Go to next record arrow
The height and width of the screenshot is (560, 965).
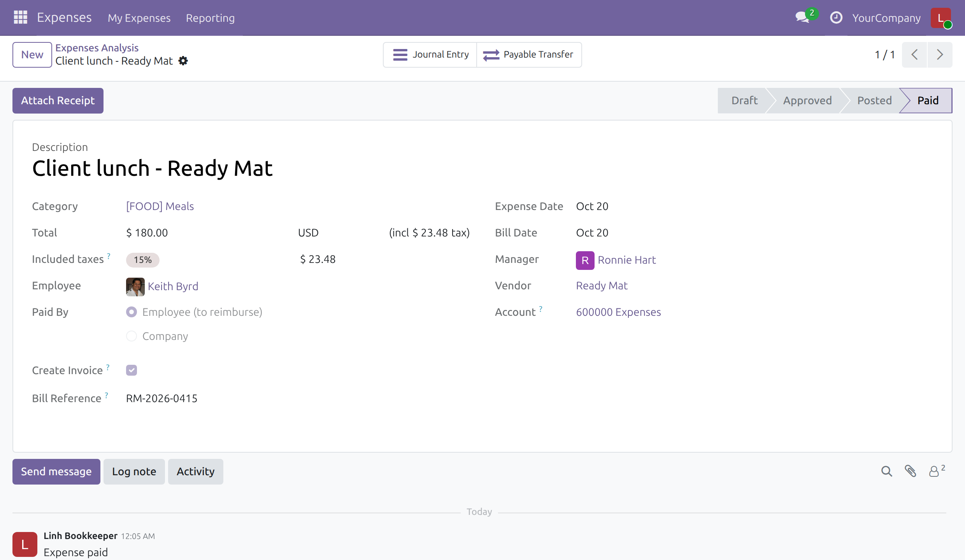pyautogui.click(x=940, y=55)
